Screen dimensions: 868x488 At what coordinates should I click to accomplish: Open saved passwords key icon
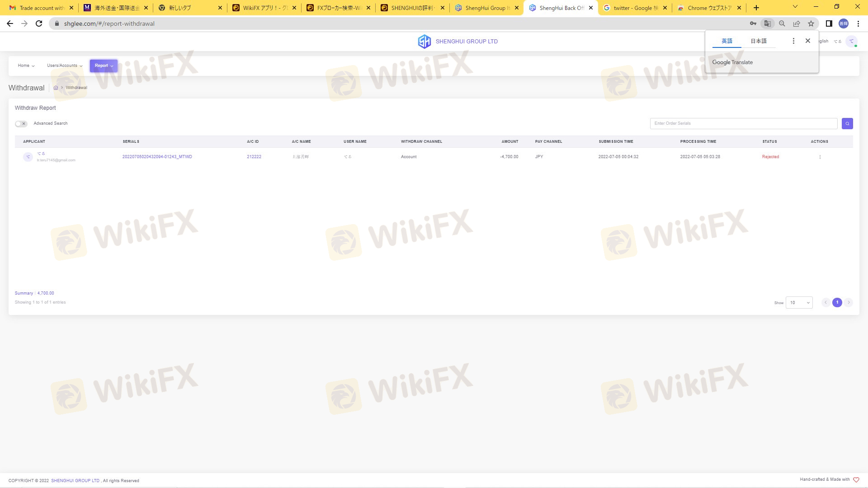point(753,23)
